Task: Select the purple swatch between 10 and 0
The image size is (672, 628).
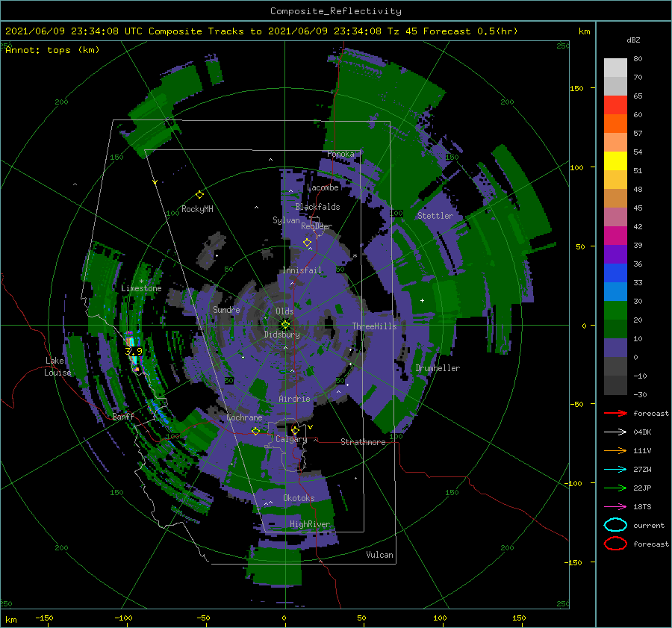Action: coord(615,348)
